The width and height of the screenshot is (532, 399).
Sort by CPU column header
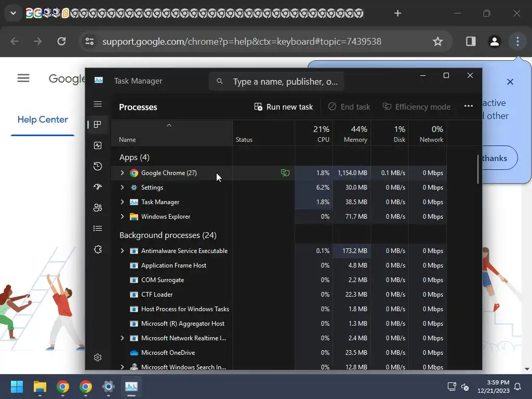coord(314,134)
